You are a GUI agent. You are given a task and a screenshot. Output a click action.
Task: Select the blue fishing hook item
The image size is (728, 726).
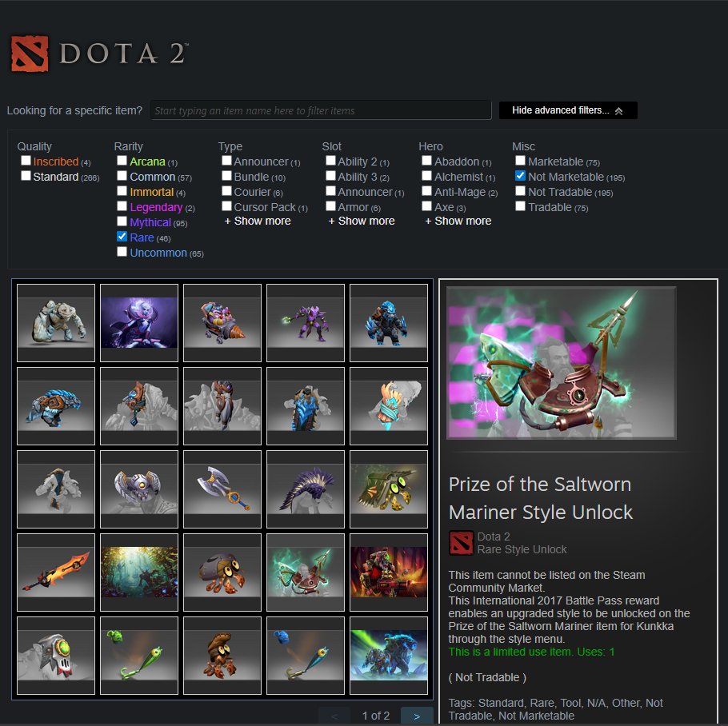pos(306,655)
